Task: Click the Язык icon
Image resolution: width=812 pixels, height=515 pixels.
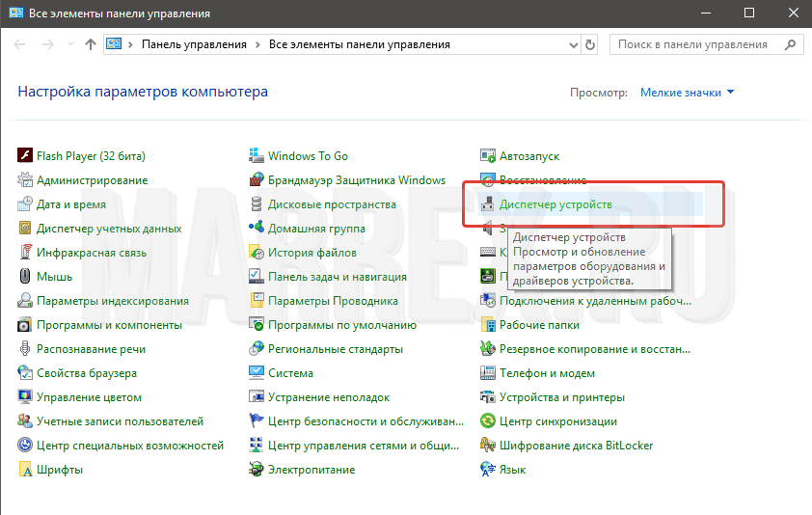Action: (488, 470)
